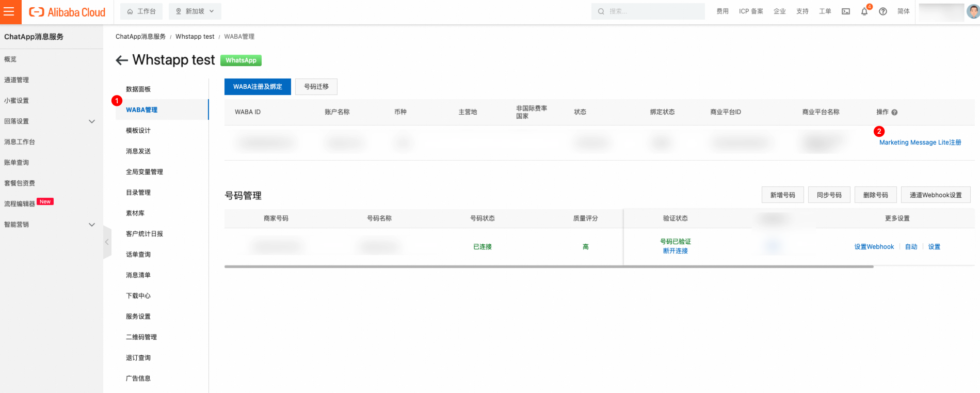Click the Marketing Message Lite注册 link
Screen dimensions: 980x393
(920, 143)
